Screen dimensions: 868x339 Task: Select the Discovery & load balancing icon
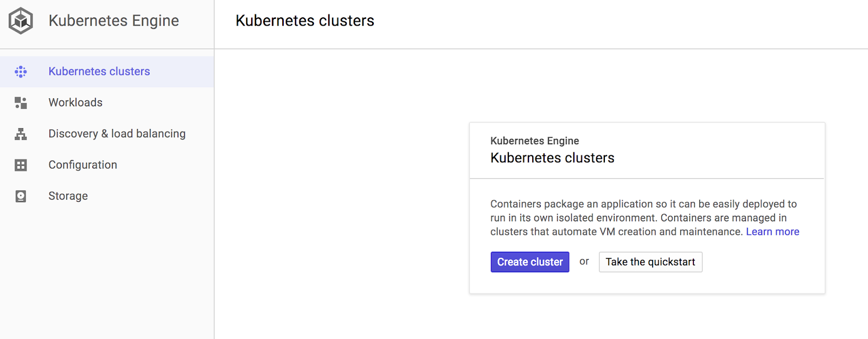(x=21, y=134)
